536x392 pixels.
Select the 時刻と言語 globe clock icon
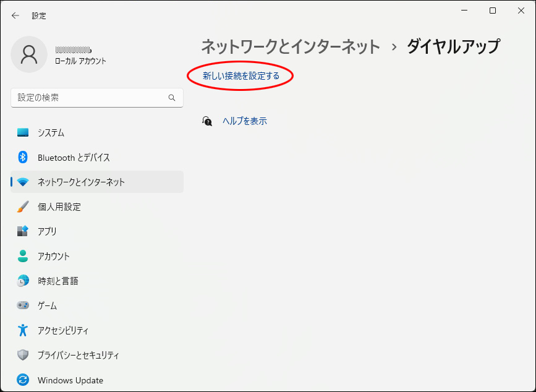(x=23, y=281)
